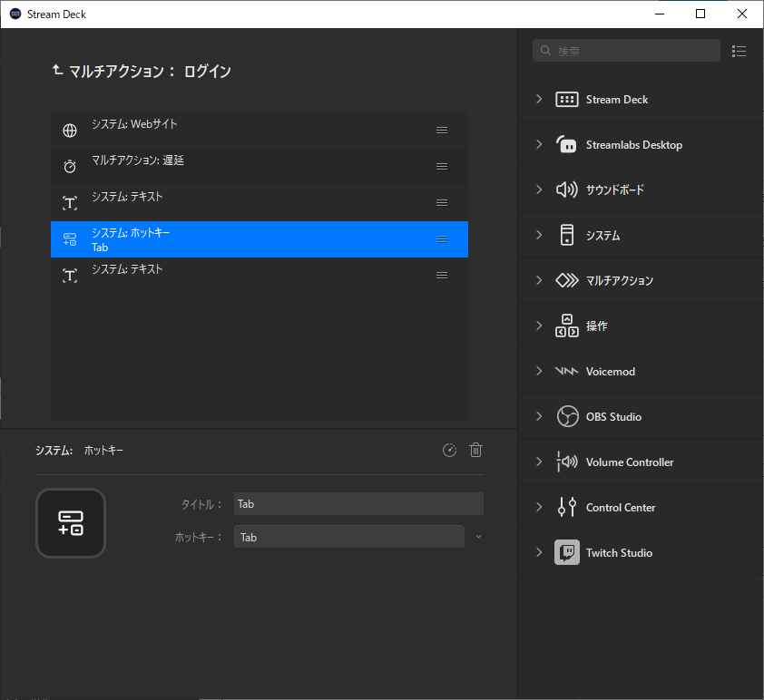The height and width of the screenshot is (700, 764).
Task: Click the サウンドボード label
Action: pos(615,190)
